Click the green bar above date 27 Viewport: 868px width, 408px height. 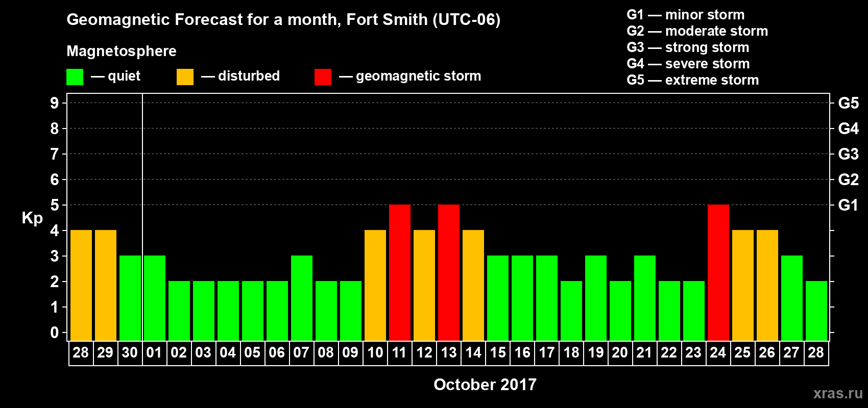792,298
